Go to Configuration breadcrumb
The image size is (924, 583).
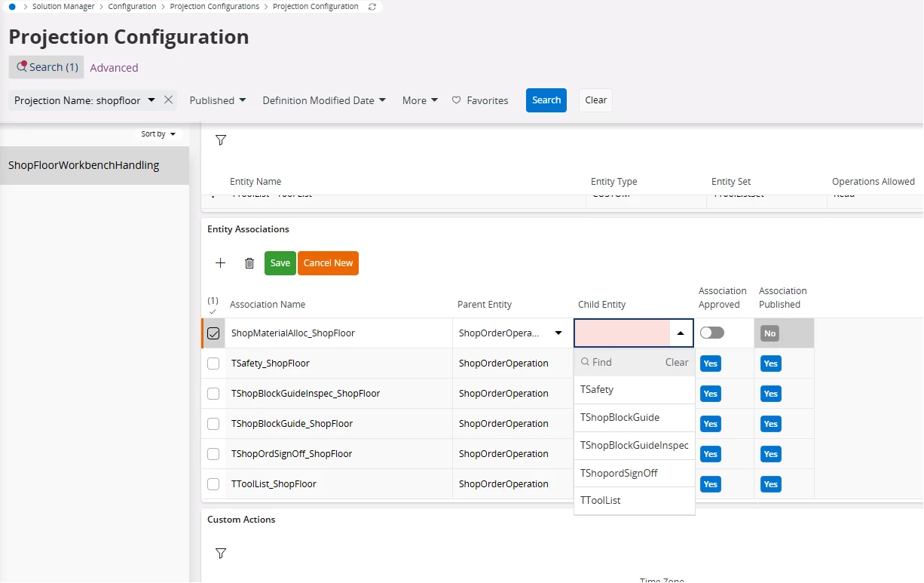pos(132,6)
